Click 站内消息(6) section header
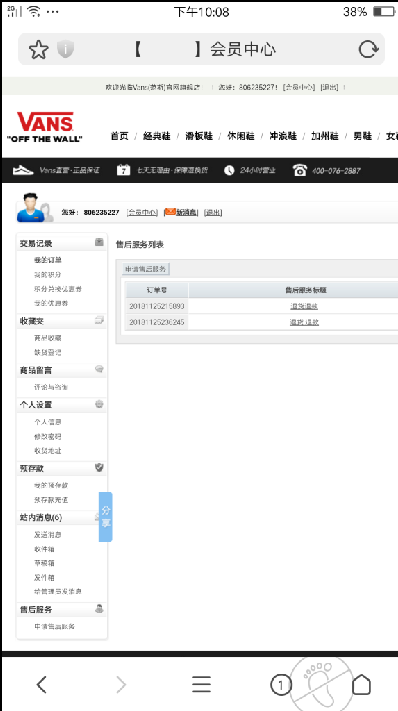The image size is (398, 711). 41,517
